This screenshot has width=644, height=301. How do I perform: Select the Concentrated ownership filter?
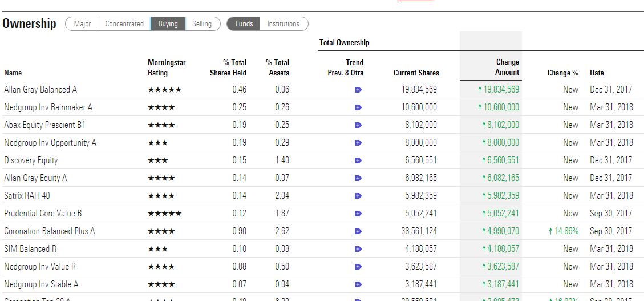124,24
